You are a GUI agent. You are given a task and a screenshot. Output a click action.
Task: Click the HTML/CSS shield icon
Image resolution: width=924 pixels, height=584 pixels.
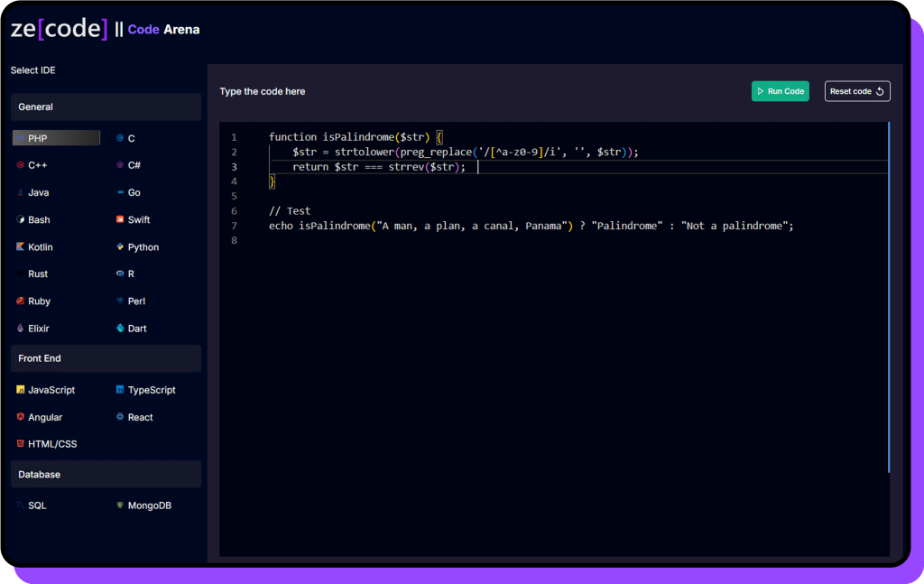point(20,444)
